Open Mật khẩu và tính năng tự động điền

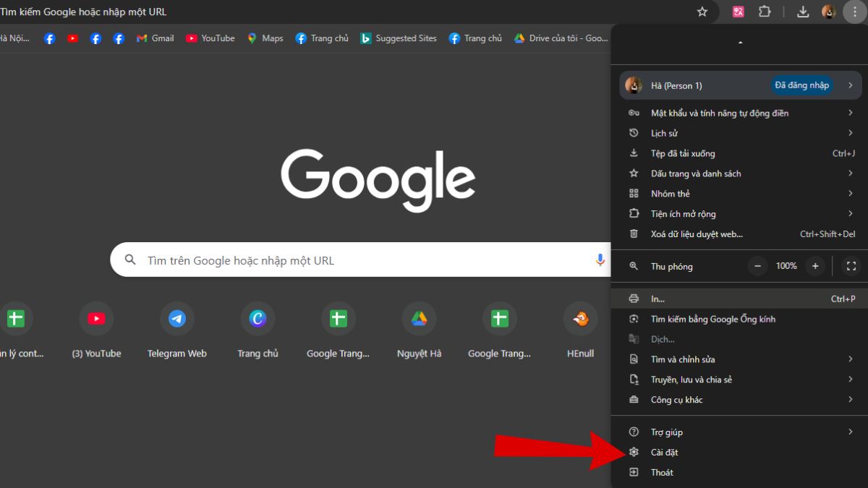point(741,113)
